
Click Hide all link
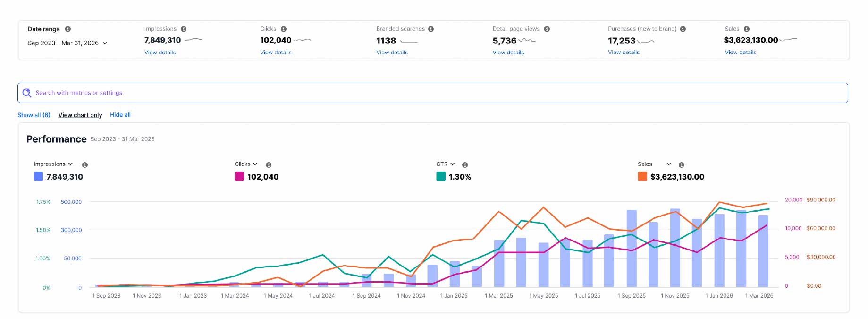tap(120, 115)
